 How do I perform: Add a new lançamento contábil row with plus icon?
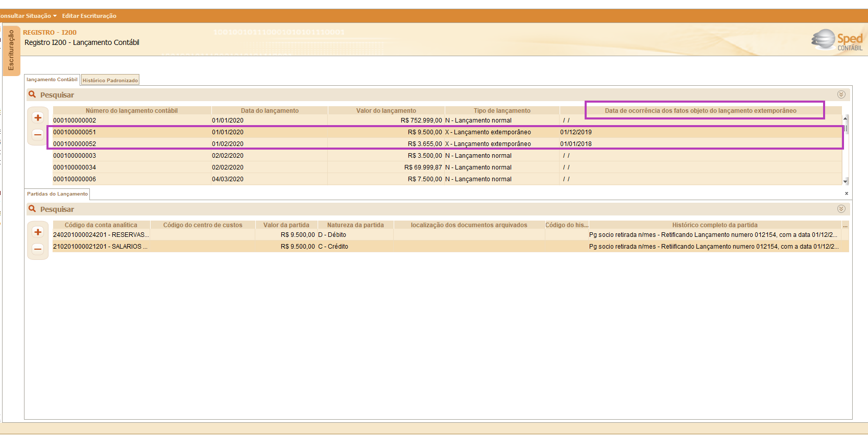38,117
